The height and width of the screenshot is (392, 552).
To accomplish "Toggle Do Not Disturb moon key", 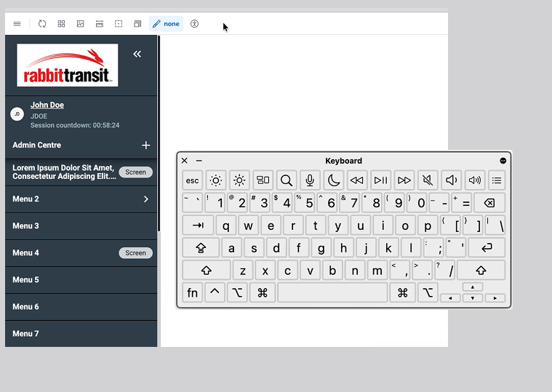I will pos(333,180).
